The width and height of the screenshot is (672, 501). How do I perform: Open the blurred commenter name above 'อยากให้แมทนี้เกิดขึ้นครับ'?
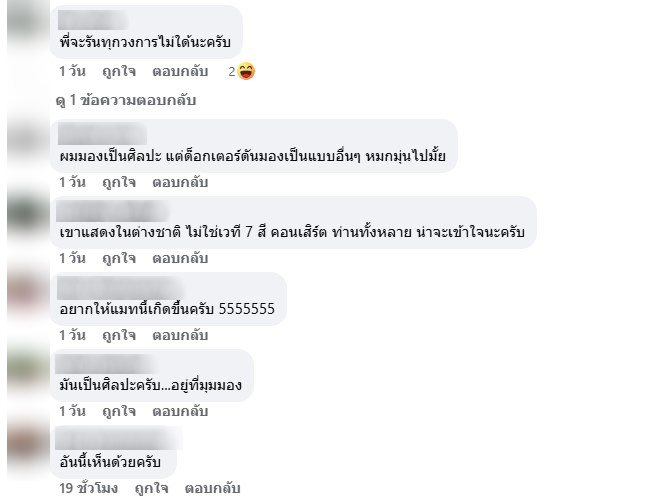(120, 288)
